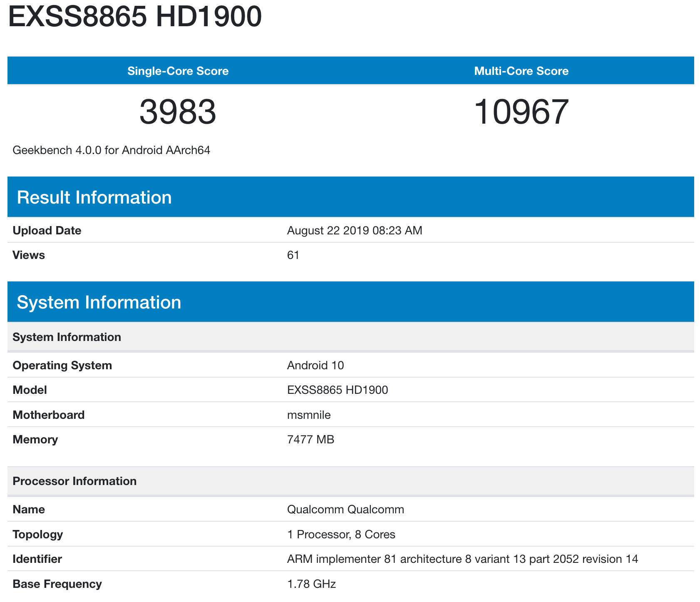This screenshot has height=602, width=700.
Task: Click the multi-core score value 10967
Action: tap(521, 112)
